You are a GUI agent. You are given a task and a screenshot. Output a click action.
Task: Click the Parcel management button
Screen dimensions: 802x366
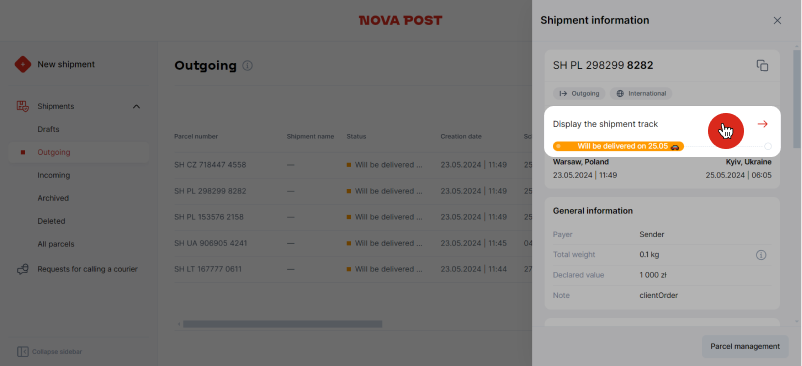pos(745,346)
